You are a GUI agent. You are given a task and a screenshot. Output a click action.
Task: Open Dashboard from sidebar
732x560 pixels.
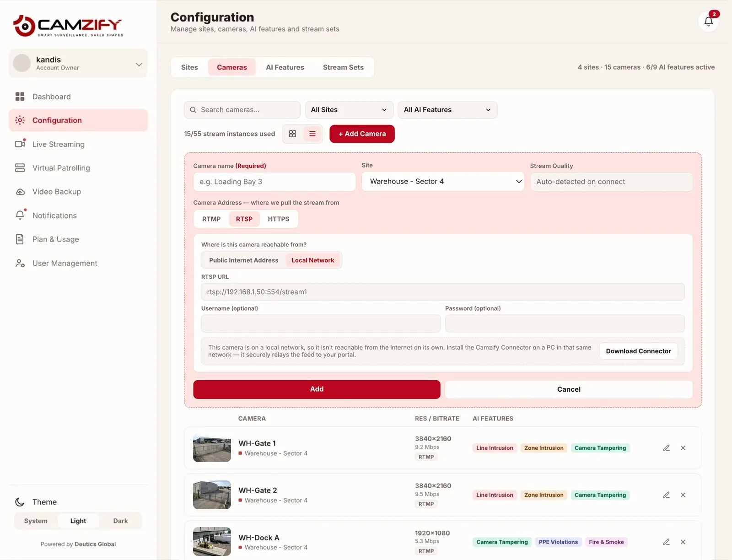(78, 97)
